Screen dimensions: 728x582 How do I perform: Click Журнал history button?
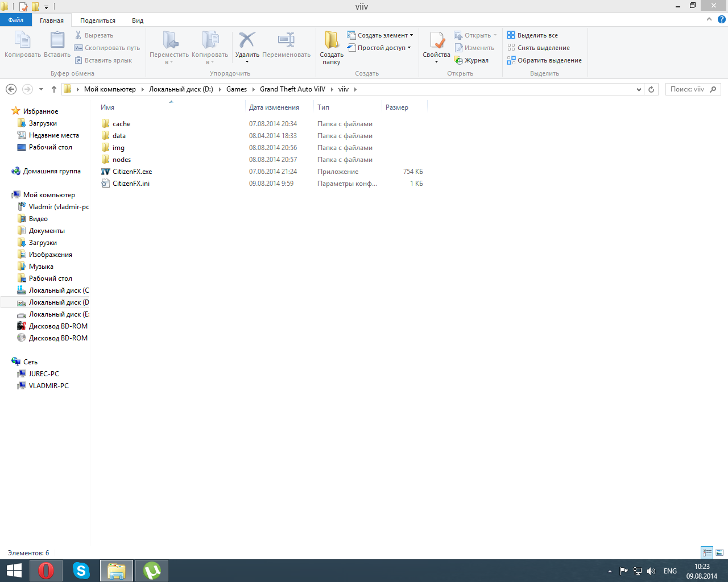tap(471, 60)
